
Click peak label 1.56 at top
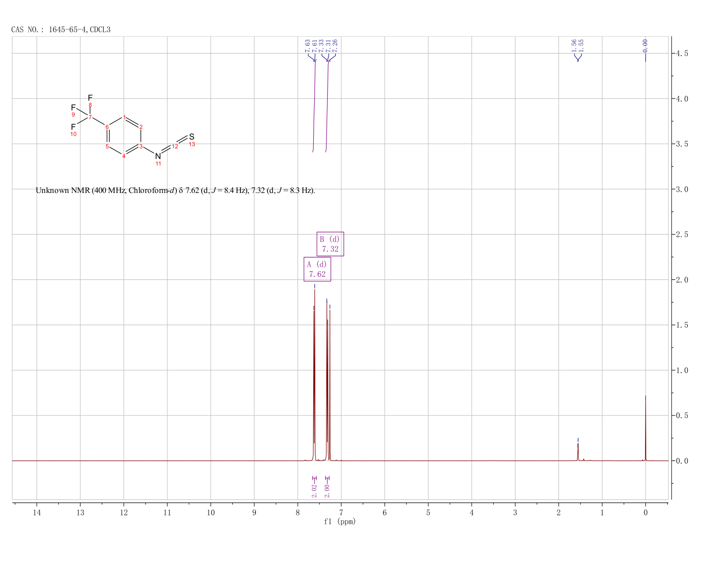574,45
